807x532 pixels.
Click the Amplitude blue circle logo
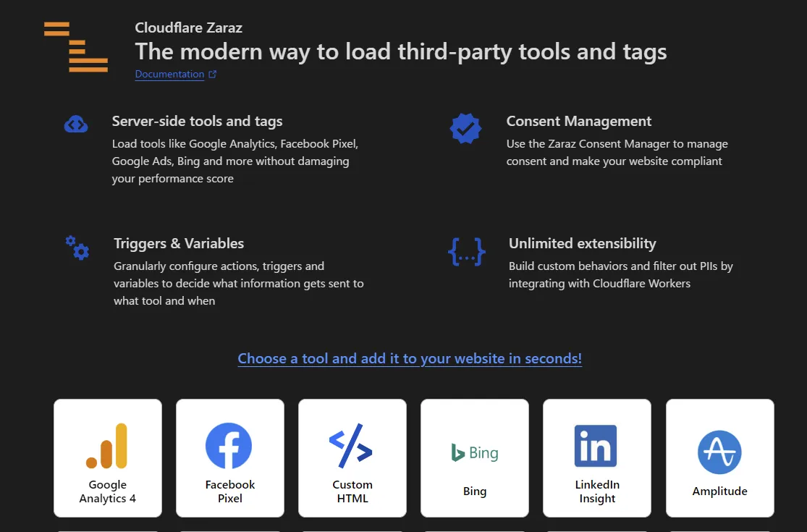tap(719, 452)
